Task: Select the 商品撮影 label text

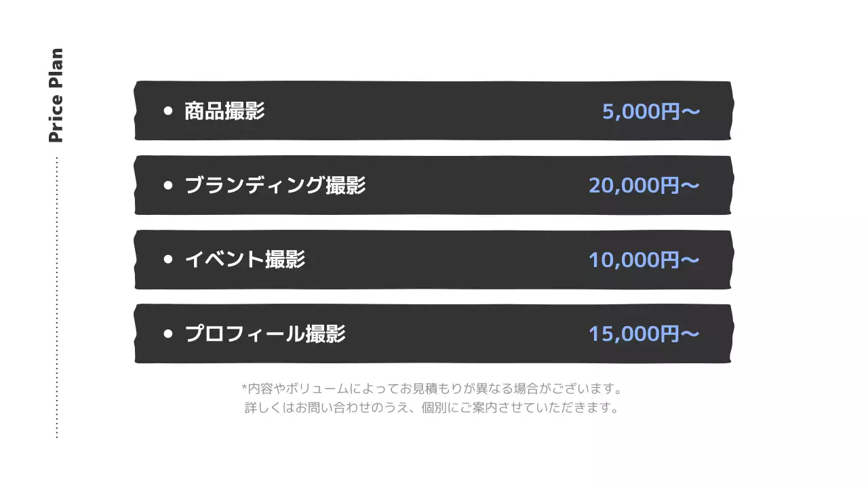Action: coord(224,111)
